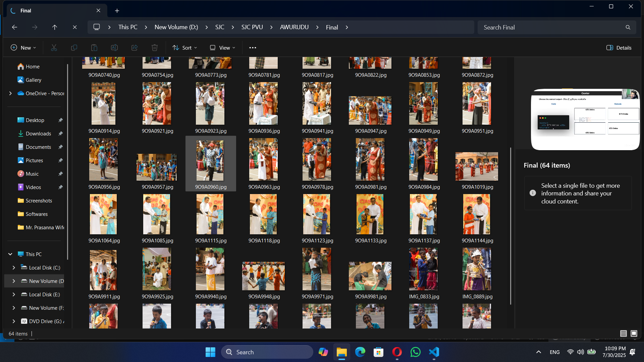Open Downloads in the sidebar
Screen dimensions: 644x362
pos(38,133)
